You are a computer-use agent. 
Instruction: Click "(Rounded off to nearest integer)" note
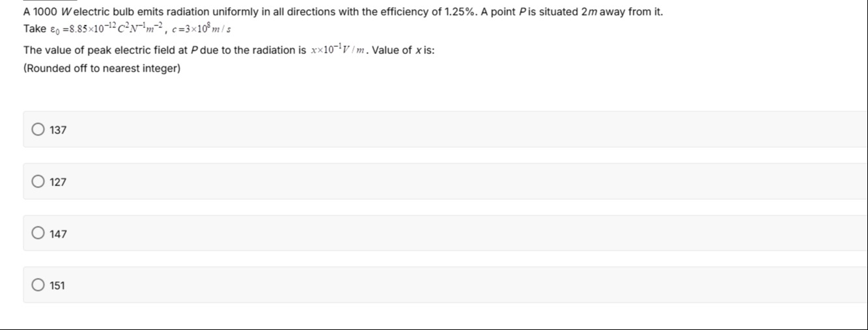(x=102, y=68)
